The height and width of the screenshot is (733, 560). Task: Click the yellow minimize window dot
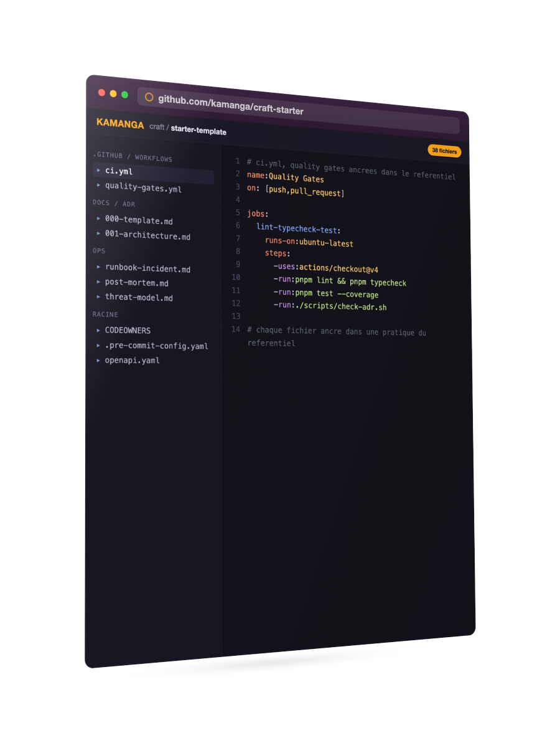(113, 93)
